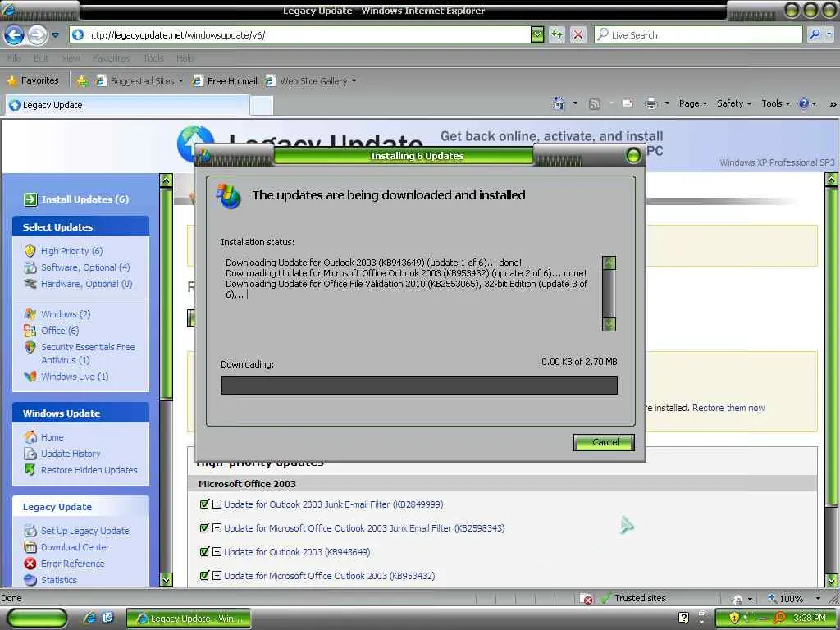Open the View menu
This screenshot has height=630, width=840.
(71, 58)
